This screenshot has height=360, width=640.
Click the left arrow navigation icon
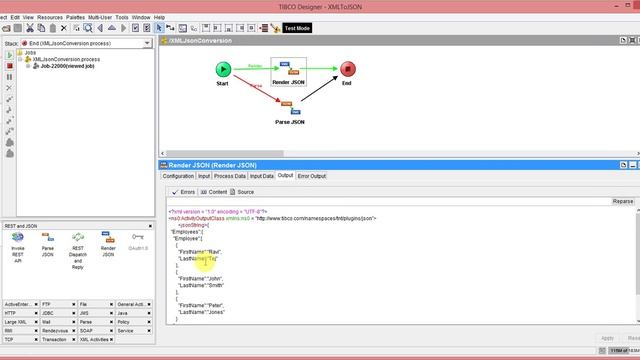point(100,28)
